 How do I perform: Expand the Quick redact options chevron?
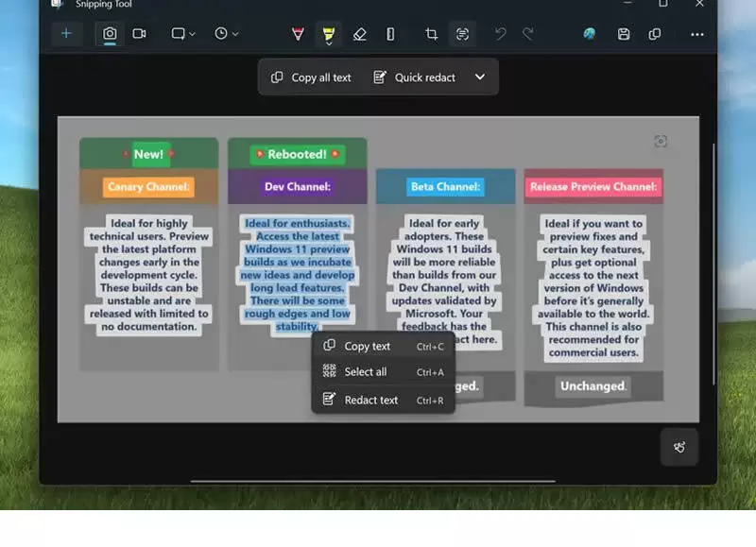[x=480, y=77]
